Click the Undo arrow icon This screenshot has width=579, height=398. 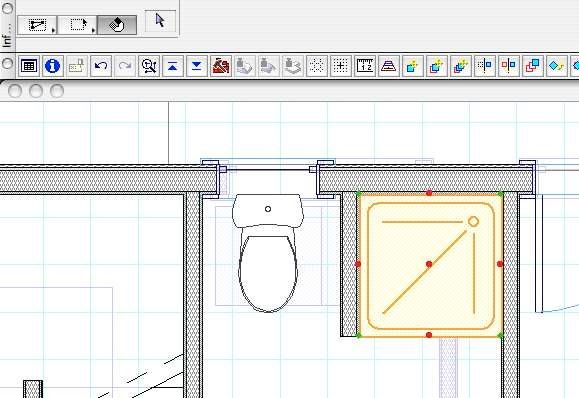pyautogui.click(x=101, y=66)
